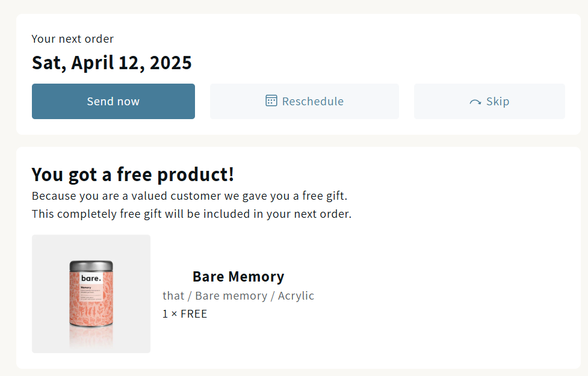Click the variant text 'that / Bare memory / Acrylic'
The height and width of the screenshot is (376, 588).
(x=238, y=296)
